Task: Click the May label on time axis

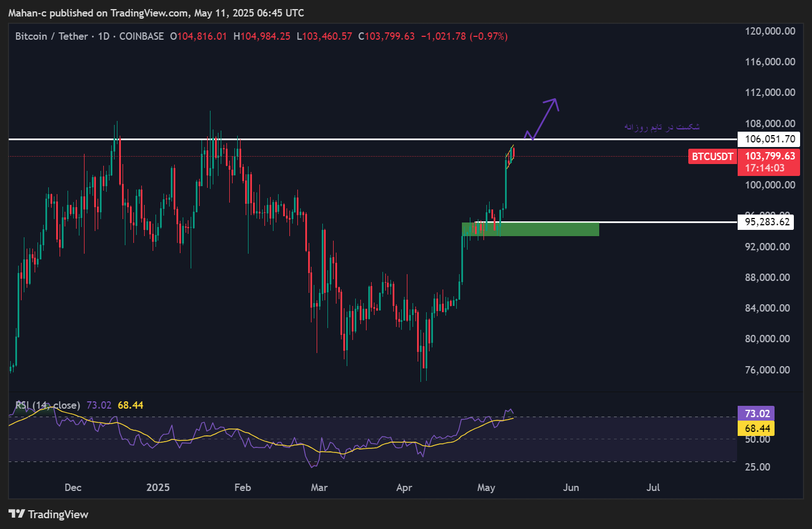Action: pyautogui.click(x=486, y=488)
